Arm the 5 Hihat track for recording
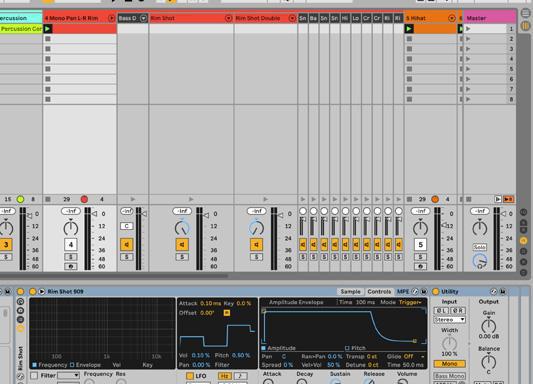533x384 pixels. coord(420,267)
